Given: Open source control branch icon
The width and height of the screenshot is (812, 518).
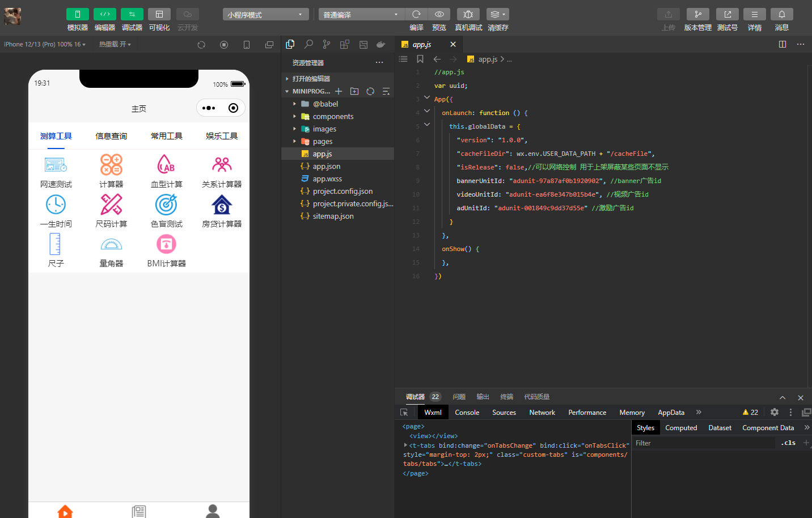Looking at the screenshot, I should point(327,44).
